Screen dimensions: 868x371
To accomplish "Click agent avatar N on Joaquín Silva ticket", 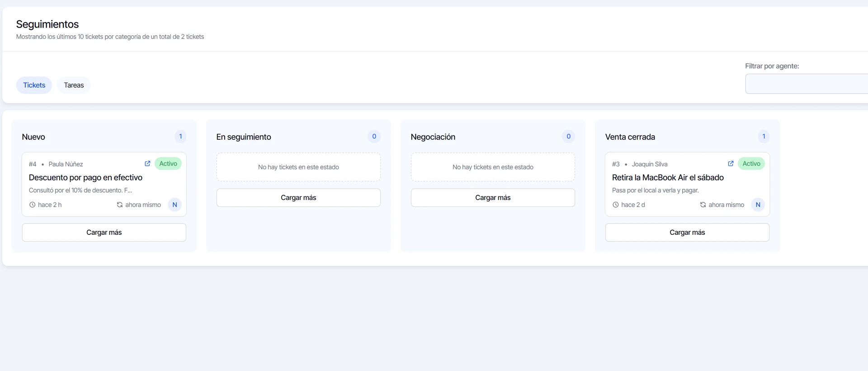I will [758, 205].
